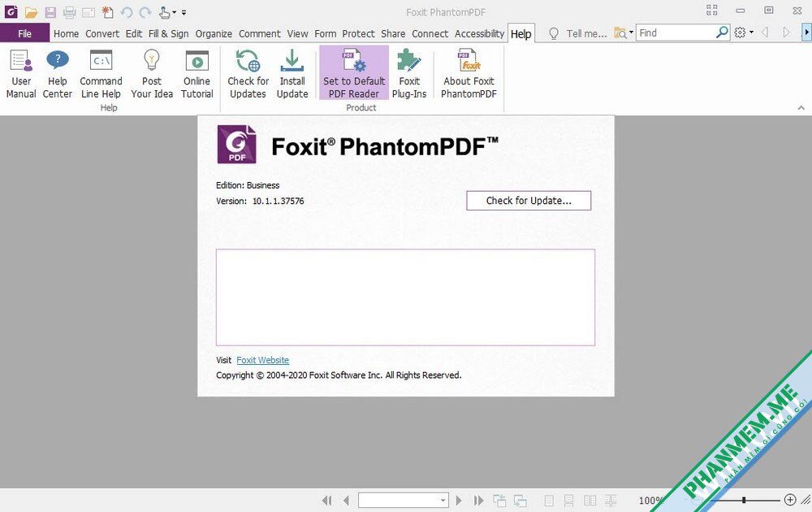The image size is (812, 512).
Task: Go to the previous page
Action: pos(346,500)
